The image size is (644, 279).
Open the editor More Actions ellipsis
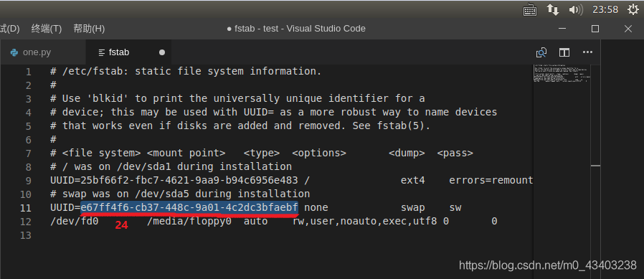[588, 52]
